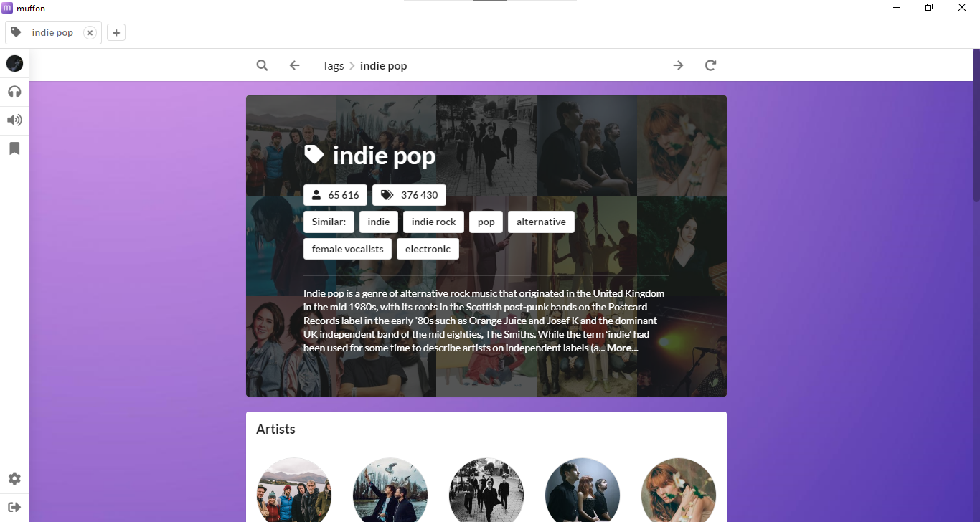
Task: Go forward with the right arrow
Action: (678, 65)
